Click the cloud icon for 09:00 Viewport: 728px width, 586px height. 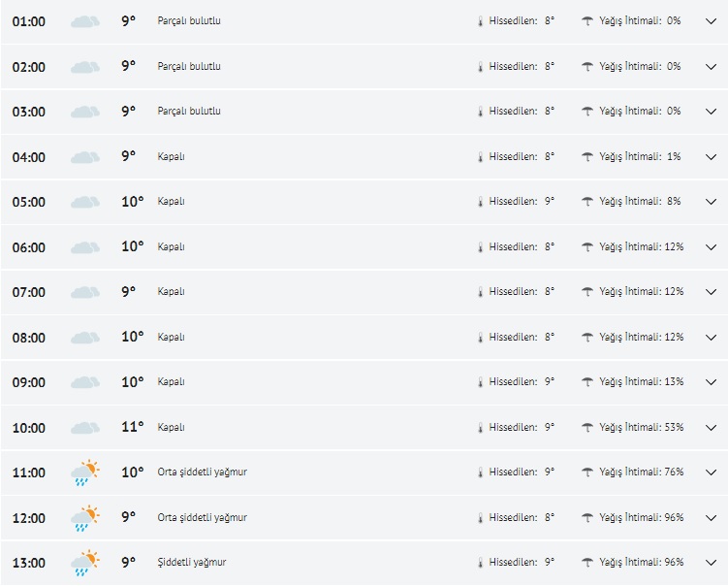(85, 382)
